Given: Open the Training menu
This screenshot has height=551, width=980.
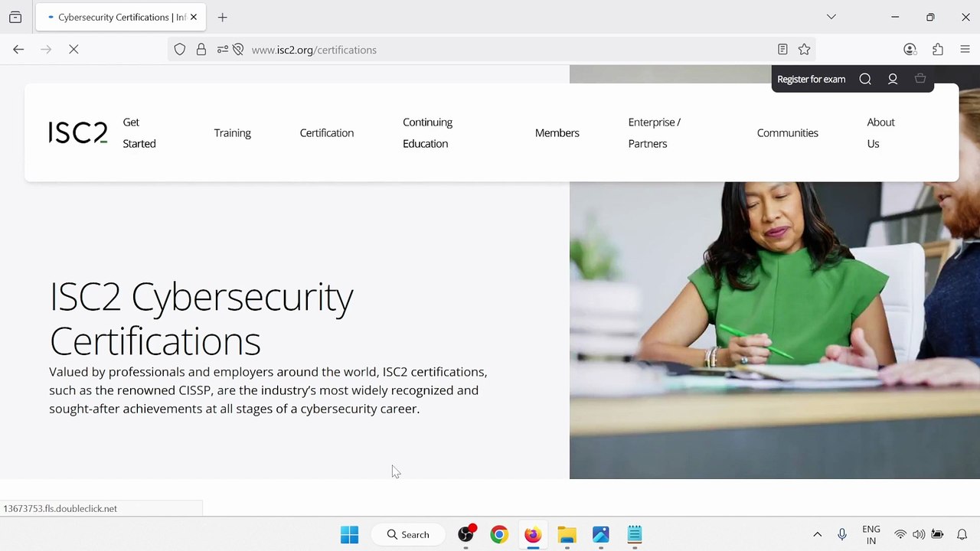Looking at the screenshot, I should click(233, 132).
